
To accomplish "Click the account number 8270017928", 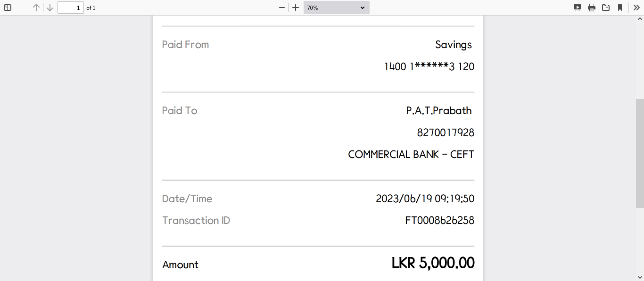I will 446,132.
